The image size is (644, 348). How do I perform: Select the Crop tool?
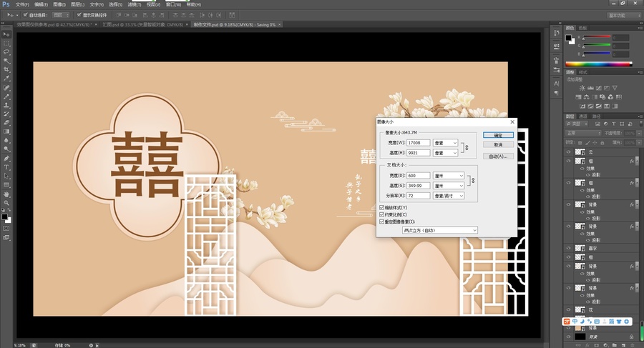click(x=6, y=70)
